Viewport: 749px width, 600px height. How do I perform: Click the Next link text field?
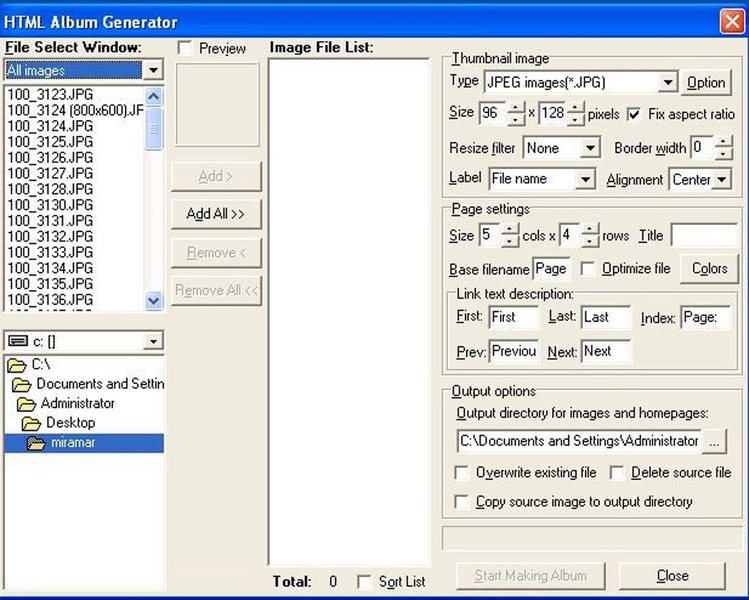(x=606, y=352)
